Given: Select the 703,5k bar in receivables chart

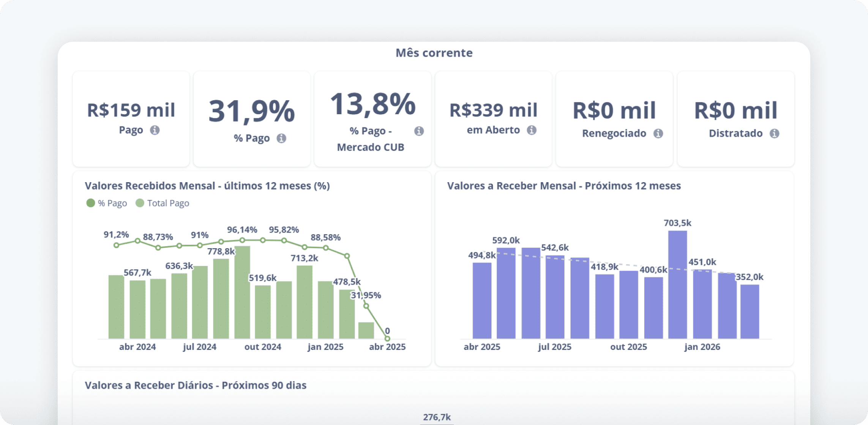Looking at the screenshot, I should tap(677, 285).
